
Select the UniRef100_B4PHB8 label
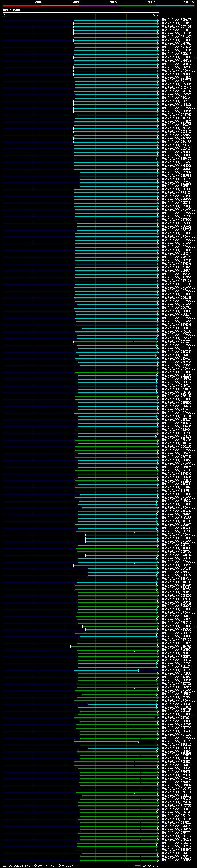pos(177,402)
